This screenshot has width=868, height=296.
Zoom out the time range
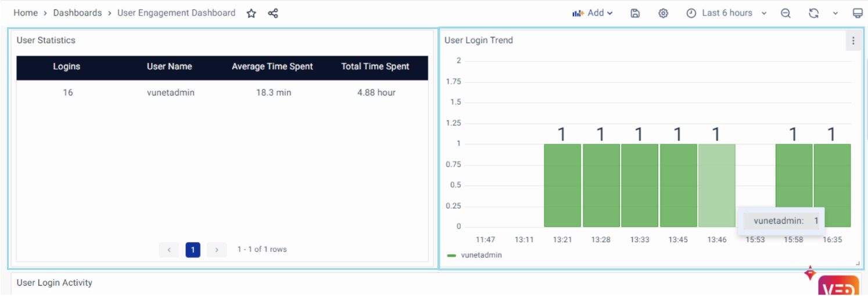pos(785,13)
